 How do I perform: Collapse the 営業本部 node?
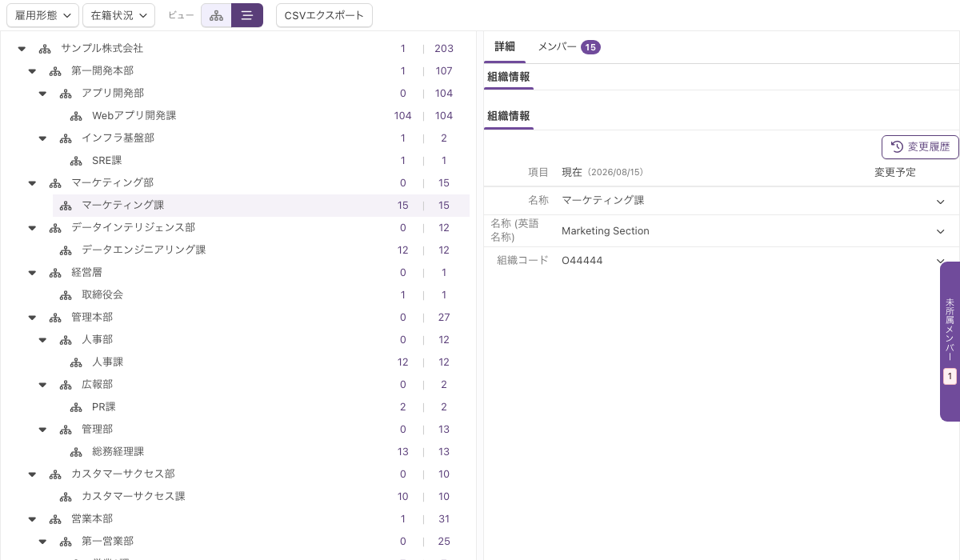pyautogui.click(x=33, y=519)
